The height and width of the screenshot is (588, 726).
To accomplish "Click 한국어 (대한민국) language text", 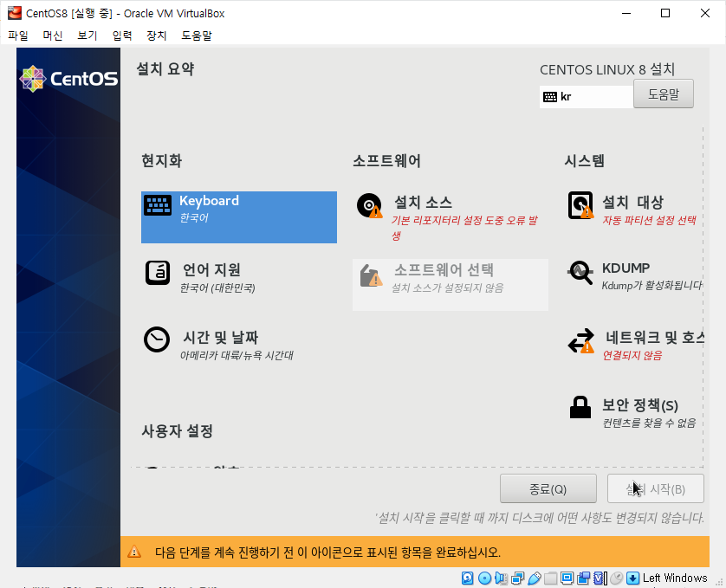I will click(x=217, y=288).
